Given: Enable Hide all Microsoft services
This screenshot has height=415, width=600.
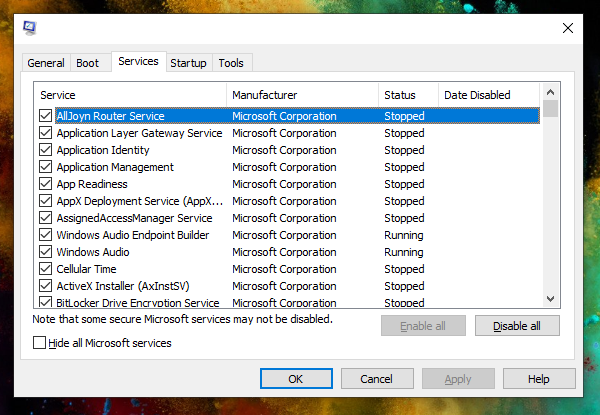Looking at the screenshot, I should click(x=40, y=343).
